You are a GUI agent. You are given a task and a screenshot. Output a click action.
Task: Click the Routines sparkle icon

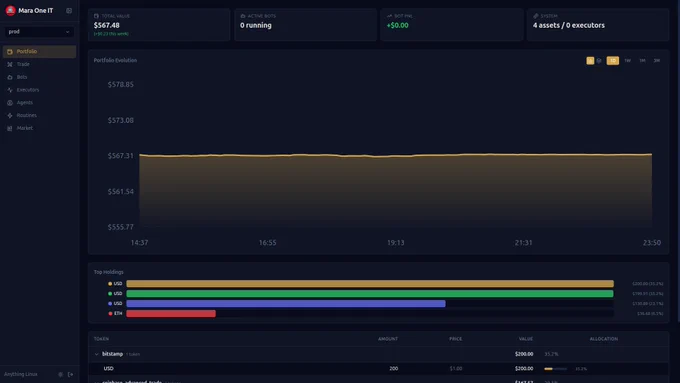[x=10, y=115]
